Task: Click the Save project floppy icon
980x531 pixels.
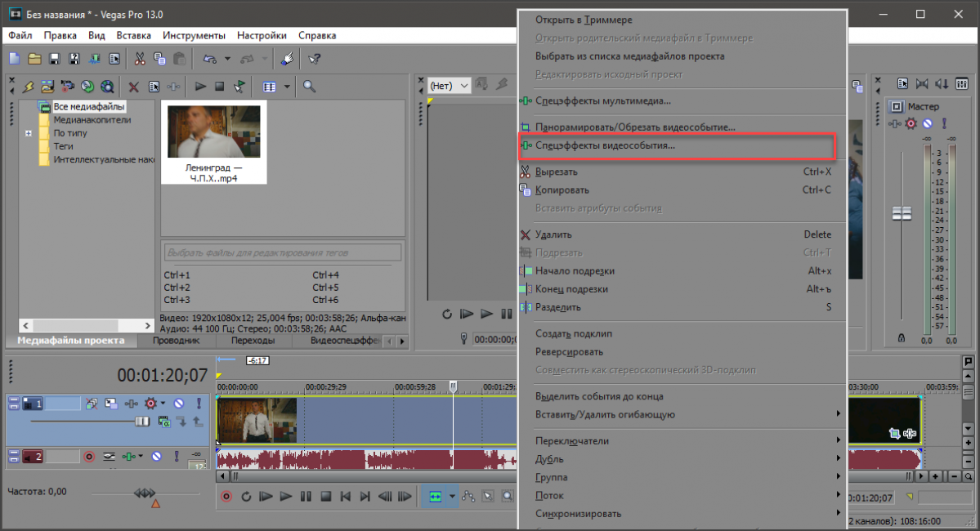Action: pos(55,59)
